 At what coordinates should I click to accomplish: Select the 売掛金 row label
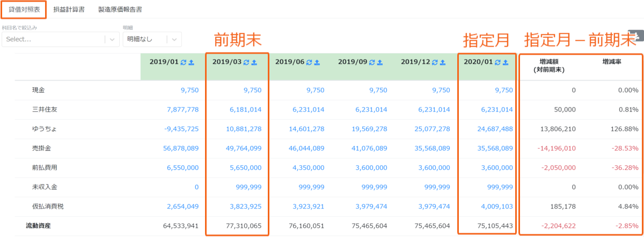pyautogui.click(x=42, y=149)
